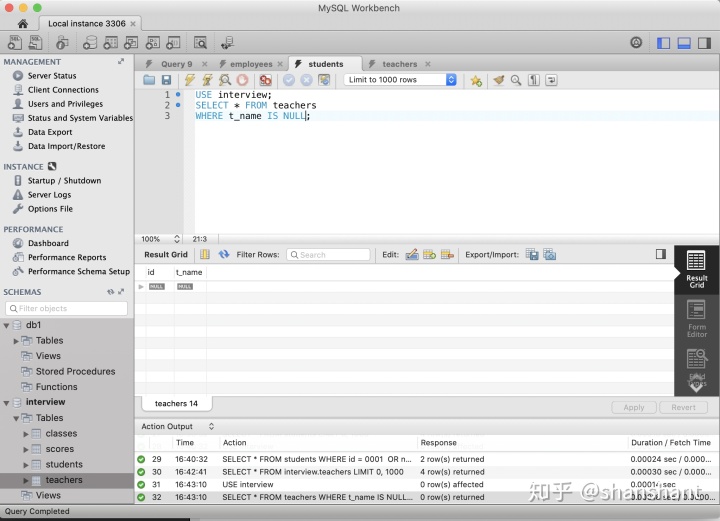The image size is (720, 521).
Task: Execute statement under cursor icon
Action: coord(207,80)
